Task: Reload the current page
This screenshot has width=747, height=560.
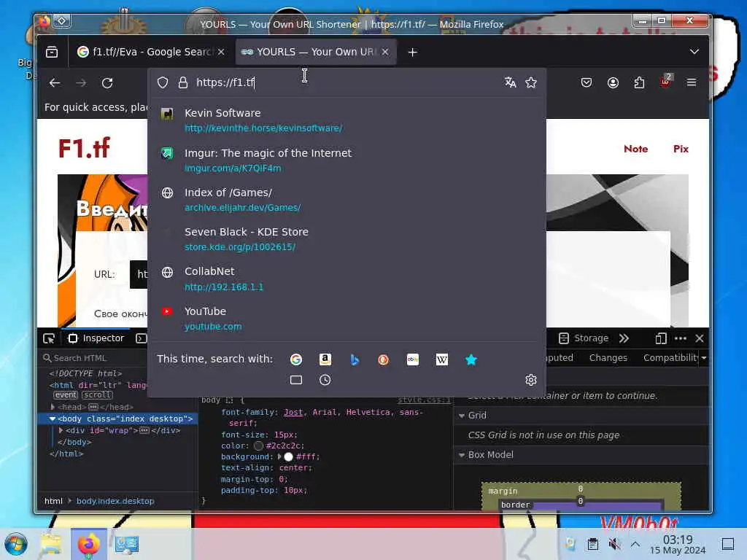Action: coord(107,83)
